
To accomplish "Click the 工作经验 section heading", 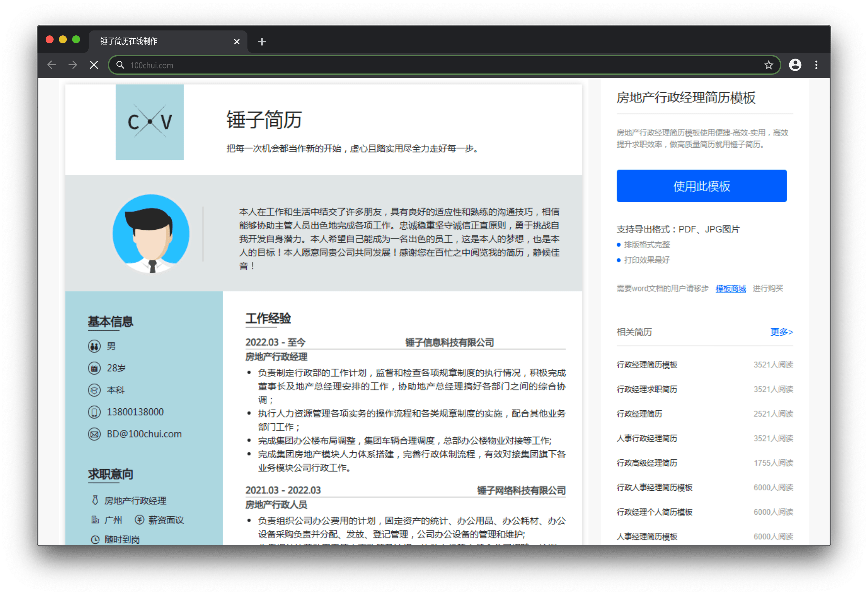I will 268,318.
